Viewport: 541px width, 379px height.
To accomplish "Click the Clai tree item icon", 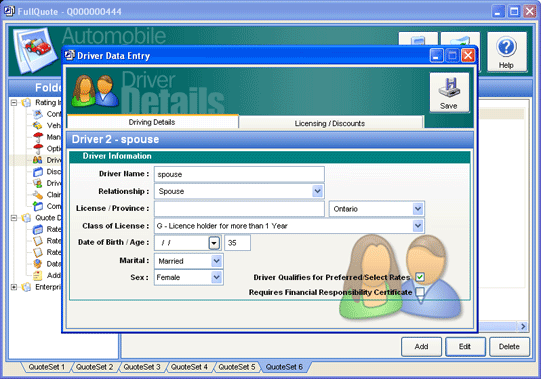I will [x=38, y=195].
